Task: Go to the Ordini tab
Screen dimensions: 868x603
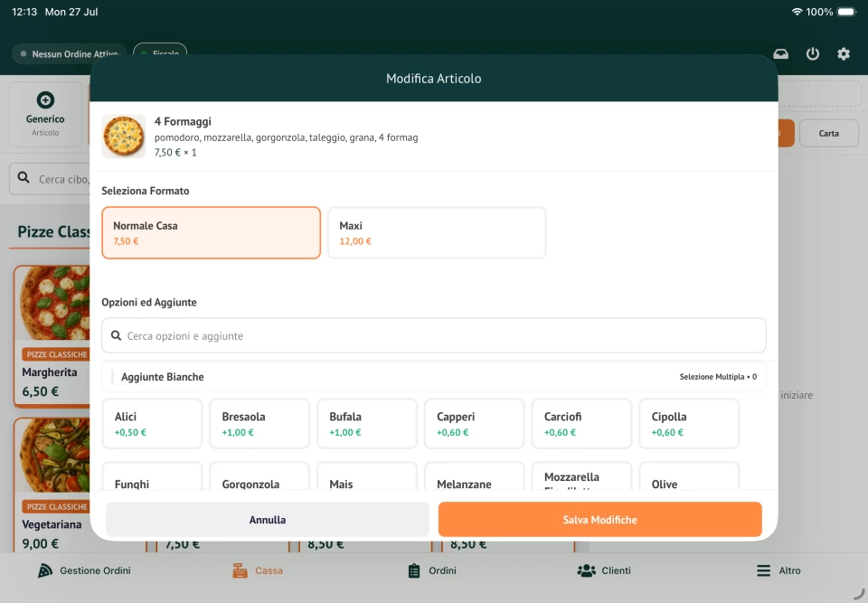Action: 432,570
